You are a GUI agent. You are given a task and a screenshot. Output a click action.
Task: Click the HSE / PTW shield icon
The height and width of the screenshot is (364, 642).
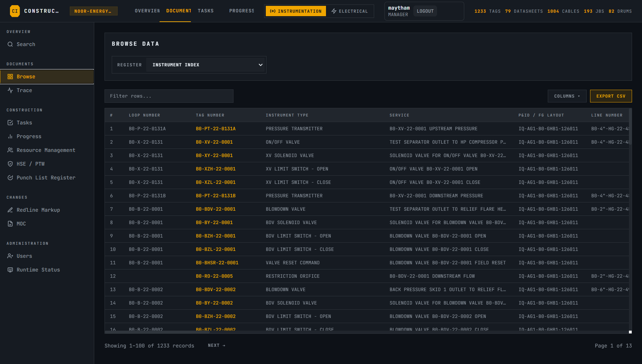10,164
